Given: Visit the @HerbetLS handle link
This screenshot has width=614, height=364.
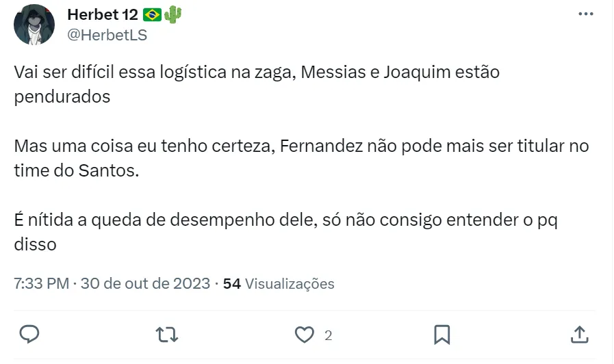Looking at the screenshot, I should pos(107,35).
